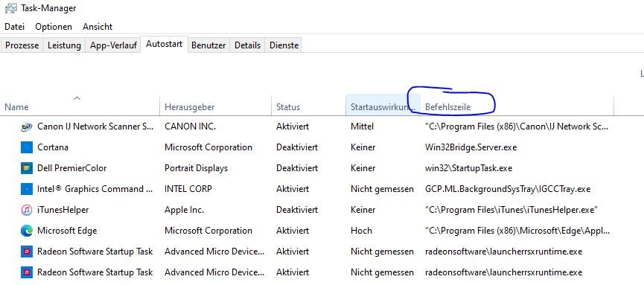The image size is (644, 285).
Task: Click the Microsoft Edge icon
Action: pyautogui.click(x=26, y=231)
